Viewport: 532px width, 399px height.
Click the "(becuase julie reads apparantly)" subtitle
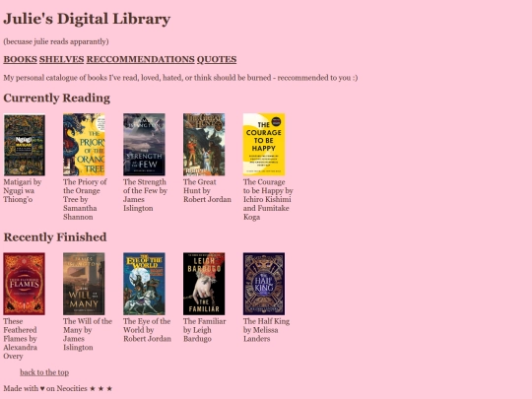tap(56, 41)
